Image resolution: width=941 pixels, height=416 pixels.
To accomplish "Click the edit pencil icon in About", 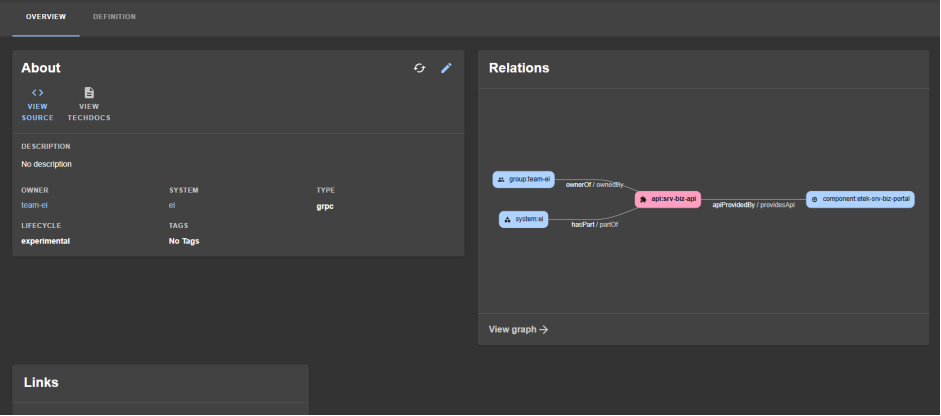I will pos(447,68).
